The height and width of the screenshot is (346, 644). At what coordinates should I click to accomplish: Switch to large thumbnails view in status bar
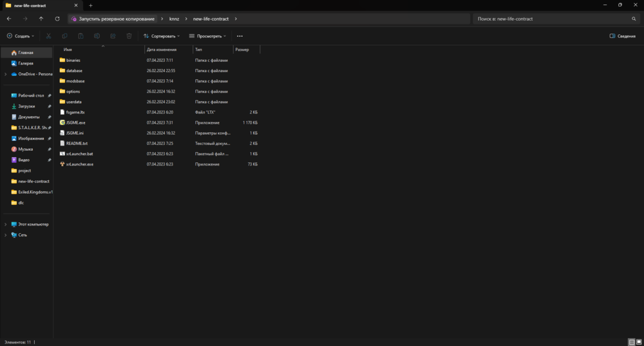(x=638, y=342)
